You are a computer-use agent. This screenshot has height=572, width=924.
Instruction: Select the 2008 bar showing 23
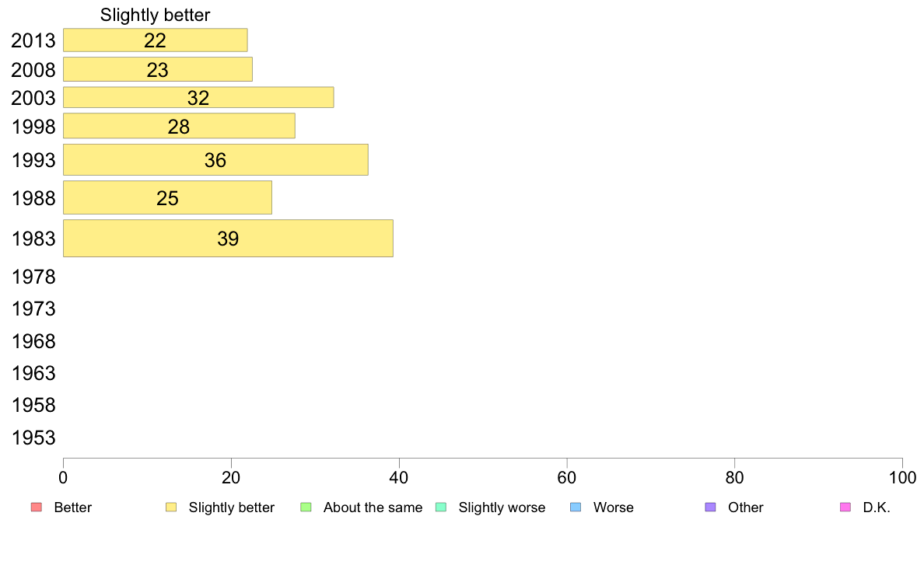[x=158, y=69]
